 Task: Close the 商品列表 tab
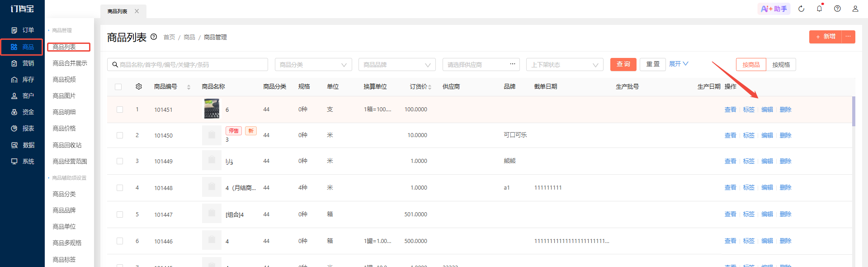click(x=137, y=11)
